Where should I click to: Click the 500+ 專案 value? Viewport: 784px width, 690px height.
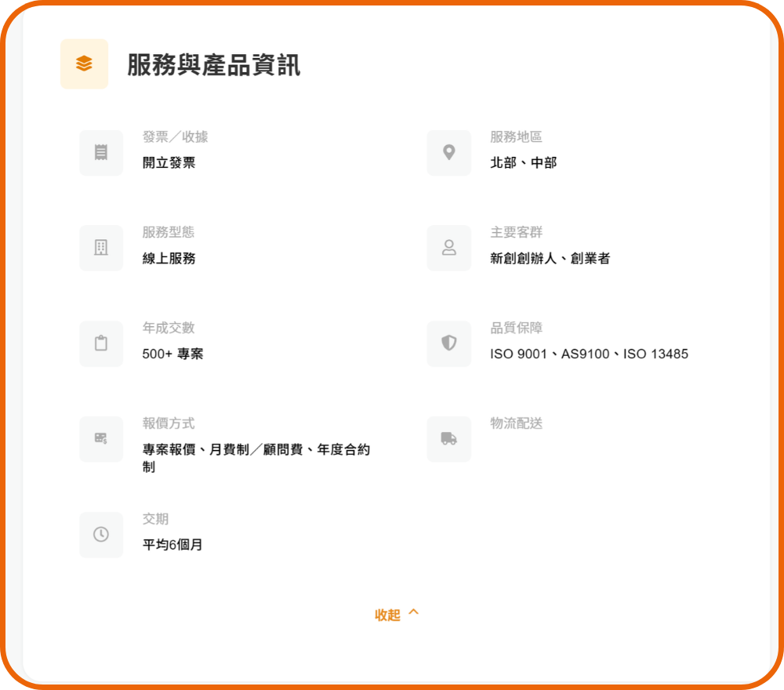[x=172, y=354]
